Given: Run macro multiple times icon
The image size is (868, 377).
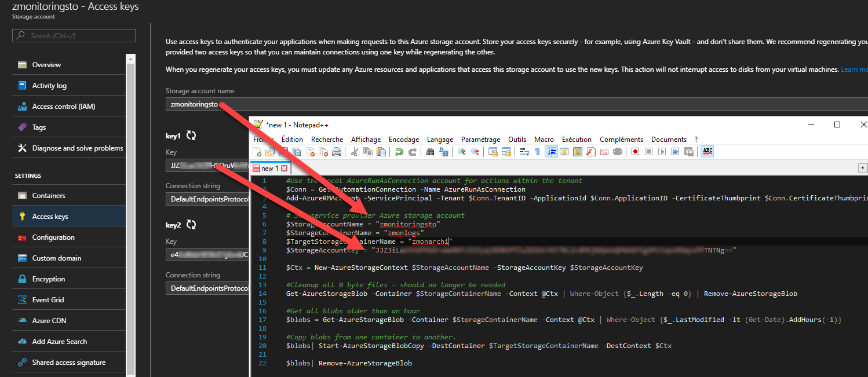Looking at the screenshot, I should [675, 152].
